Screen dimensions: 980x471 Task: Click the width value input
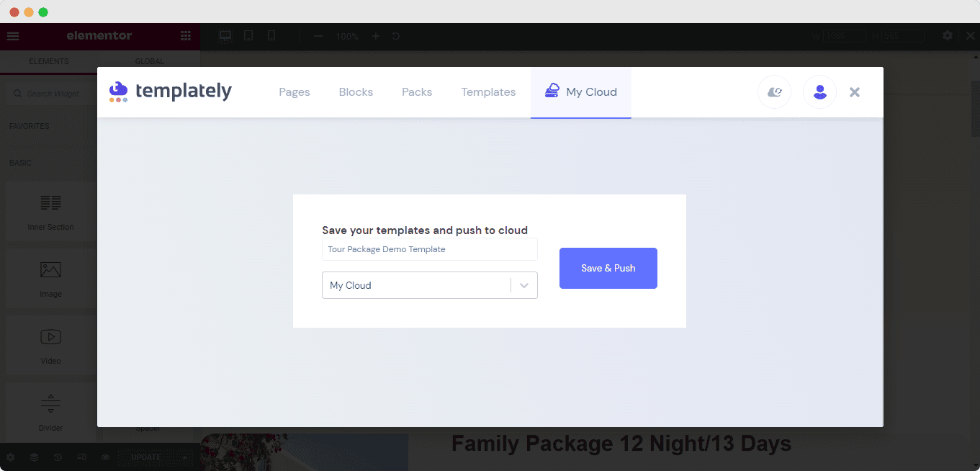coord(845,36)
